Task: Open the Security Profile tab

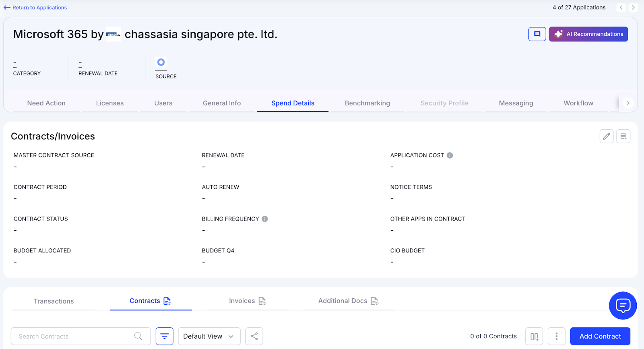Action: pyautogui.click(x=444, y=103)
